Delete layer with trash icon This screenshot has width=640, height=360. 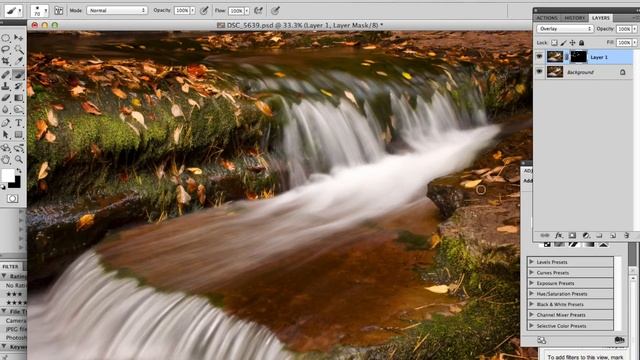click(x=627, y=236)
